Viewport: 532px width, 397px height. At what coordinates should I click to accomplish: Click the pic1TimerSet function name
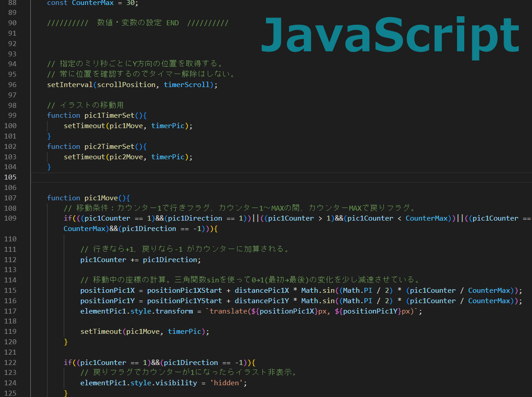coord(109,115)
